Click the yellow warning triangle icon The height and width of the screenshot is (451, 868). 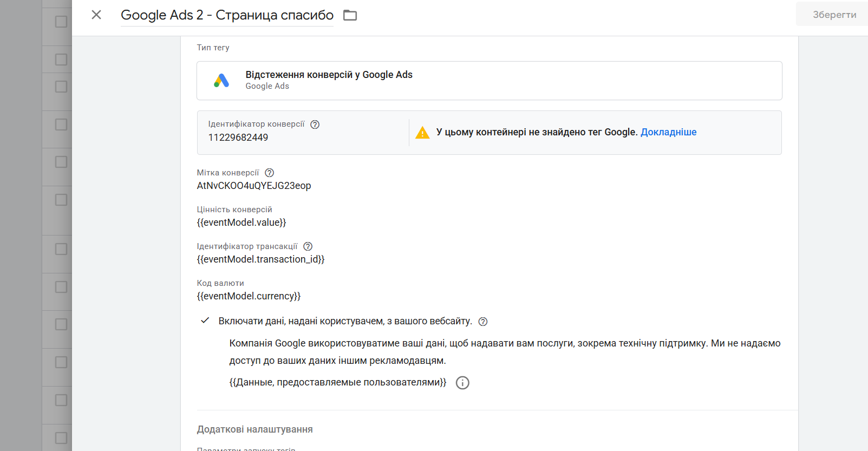click(422, 133)
